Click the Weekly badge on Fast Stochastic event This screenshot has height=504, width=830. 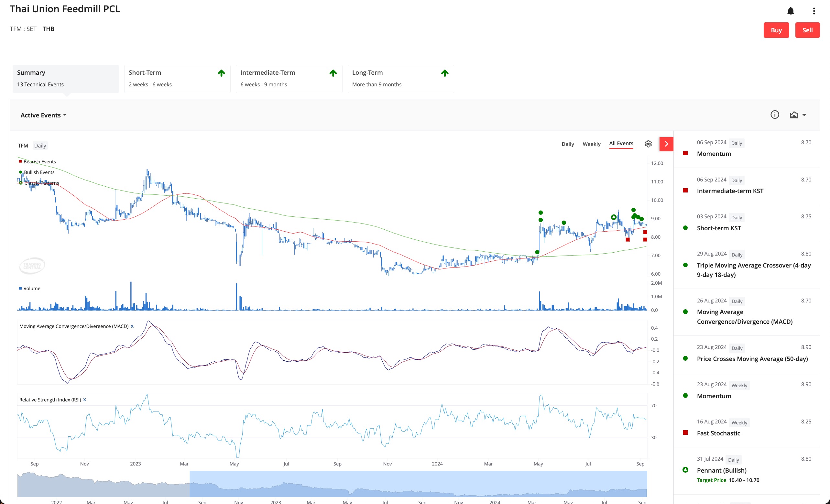click(x=739, y=422)
